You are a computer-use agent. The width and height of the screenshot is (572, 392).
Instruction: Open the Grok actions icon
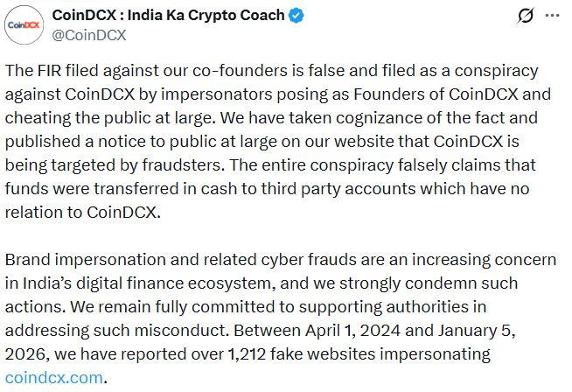click(526, 16)
